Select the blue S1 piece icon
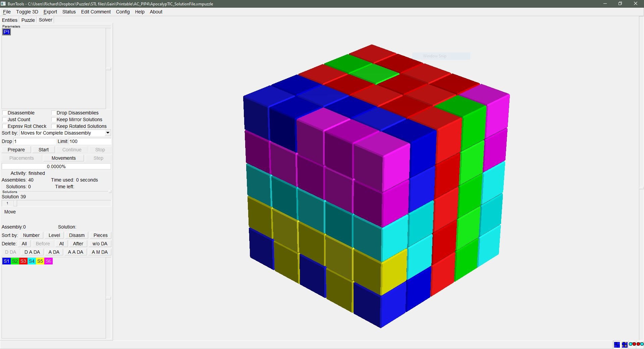This screenshot has width=644, height=349. click(6, 261)
